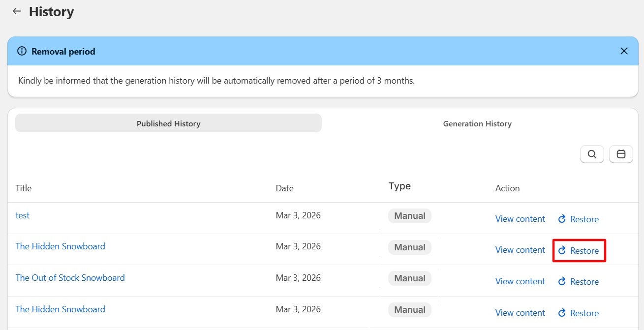The image size is (644, 330).
Task: Click the Type column header
Action: tap(399, 186)
